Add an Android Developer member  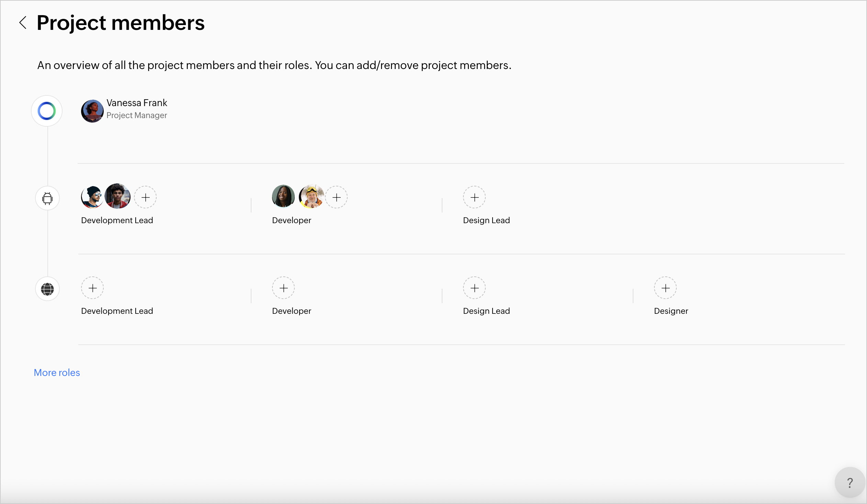click(x=337, y=197)
